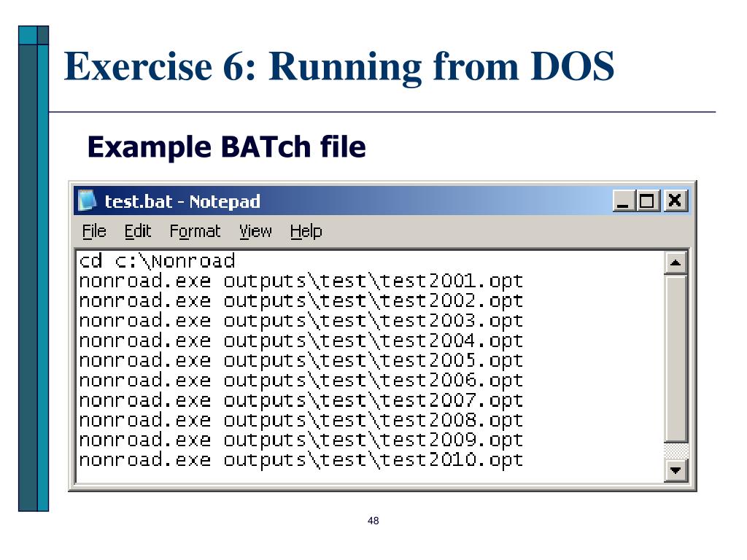Click the slide heading 'Example BATch file'

click(226, 147)
